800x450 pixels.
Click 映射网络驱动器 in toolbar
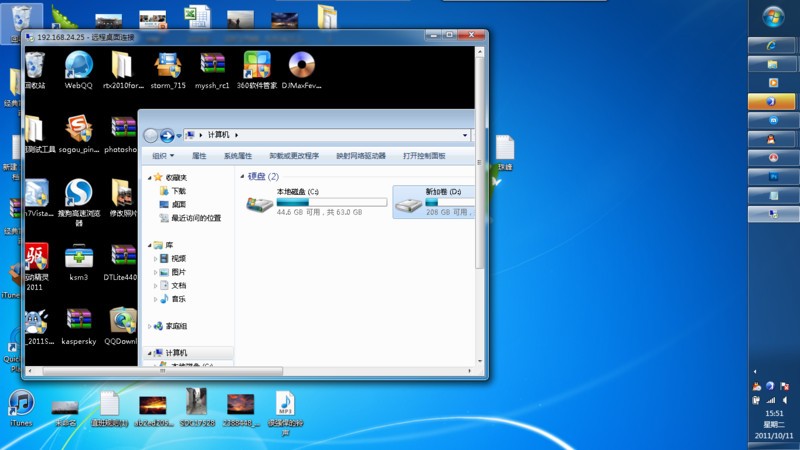click(361, 156)
